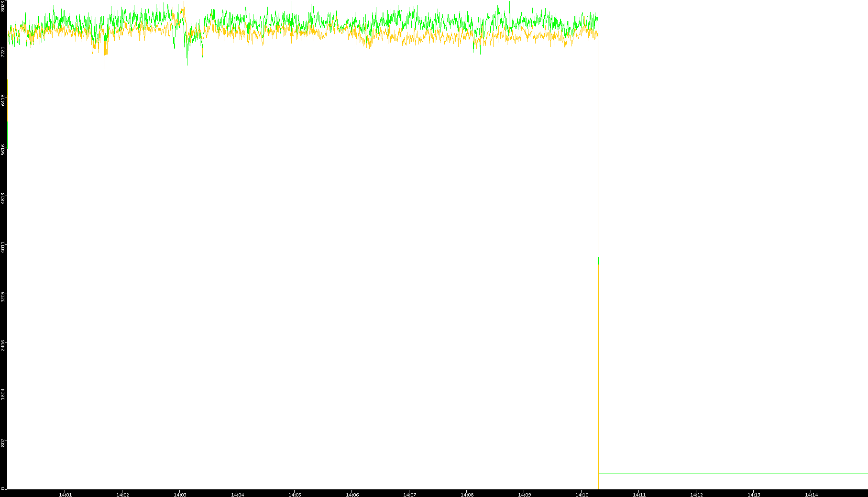868x497 pixels.
Task: Click the 14:11 time axis label
Action: pyautogui.click(x=639, y=495)
